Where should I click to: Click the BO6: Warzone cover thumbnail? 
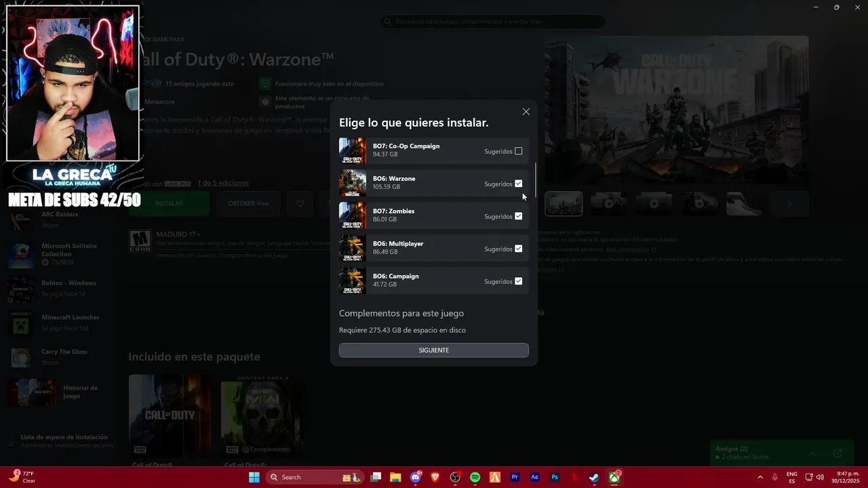[x=353, y=183]
